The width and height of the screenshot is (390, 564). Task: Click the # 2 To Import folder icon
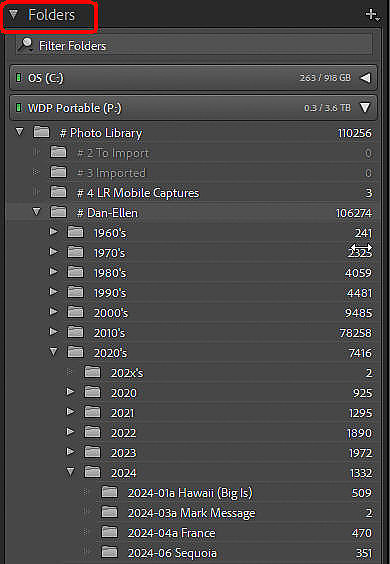pyautogui.click(x=58, y=153)
